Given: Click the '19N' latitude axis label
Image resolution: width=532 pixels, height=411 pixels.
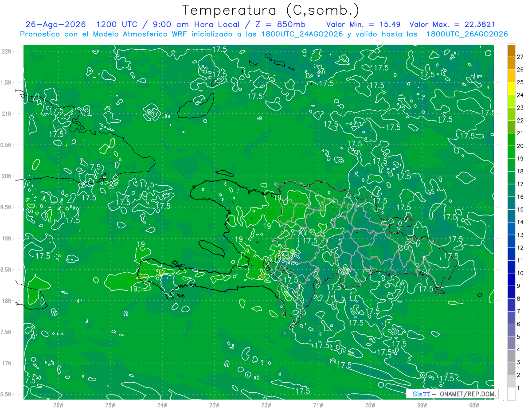Looking at the screenshot, I should pos(7,239).
